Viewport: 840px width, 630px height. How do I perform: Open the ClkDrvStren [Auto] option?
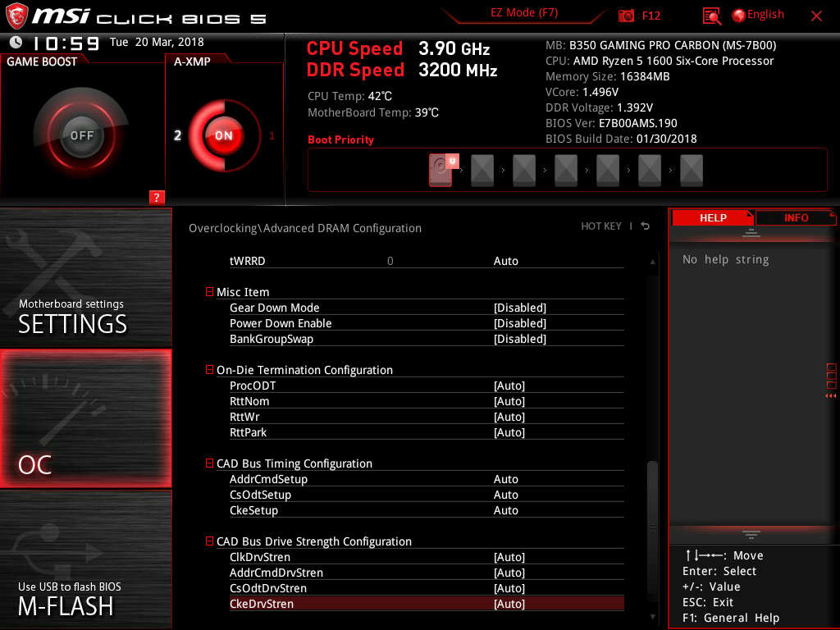509,557
